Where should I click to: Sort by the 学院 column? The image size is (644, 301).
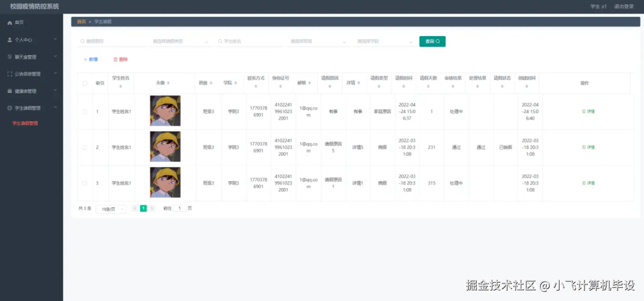click(x=236, y=83)
